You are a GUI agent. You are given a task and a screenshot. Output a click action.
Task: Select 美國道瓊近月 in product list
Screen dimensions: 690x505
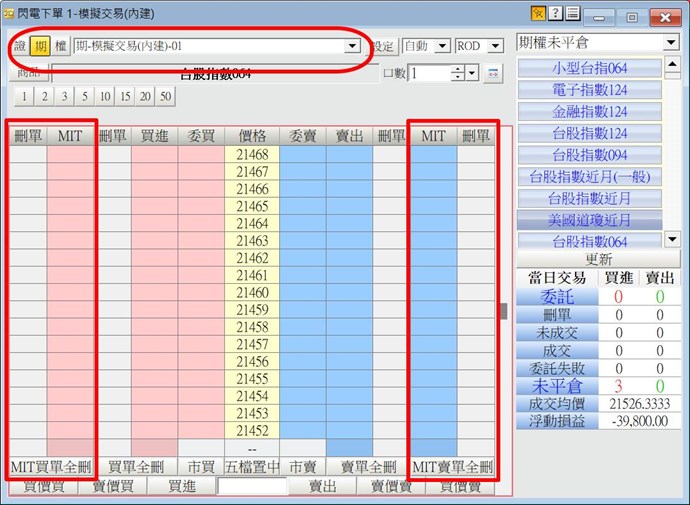pyautogui.click(x=589, y=220)
